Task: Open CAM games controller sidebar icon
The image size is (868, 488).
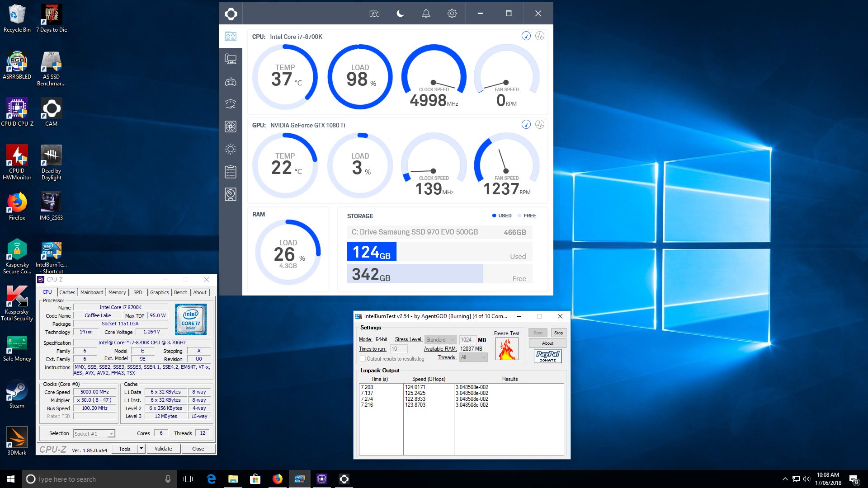Action: click(x=231, y=82)
